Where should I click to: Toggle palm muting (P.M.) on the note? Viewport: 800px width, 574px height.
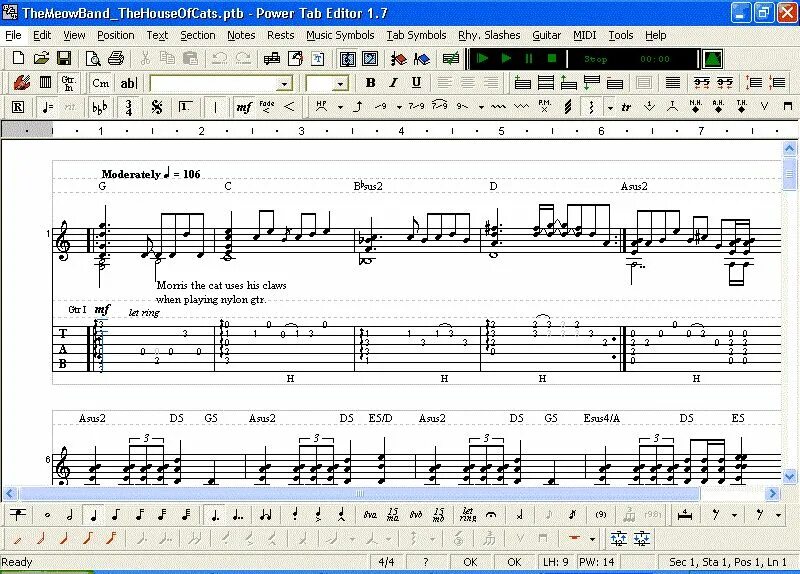(x=544, y=106)
